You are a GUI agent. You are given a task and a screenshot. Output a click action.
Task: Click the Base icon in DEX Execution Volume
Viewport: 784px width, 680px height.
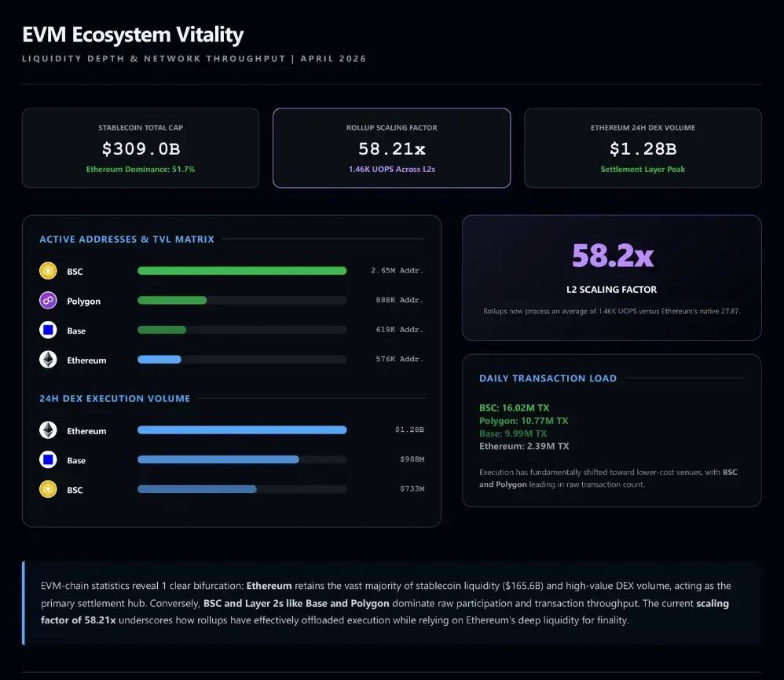point(48,459)
